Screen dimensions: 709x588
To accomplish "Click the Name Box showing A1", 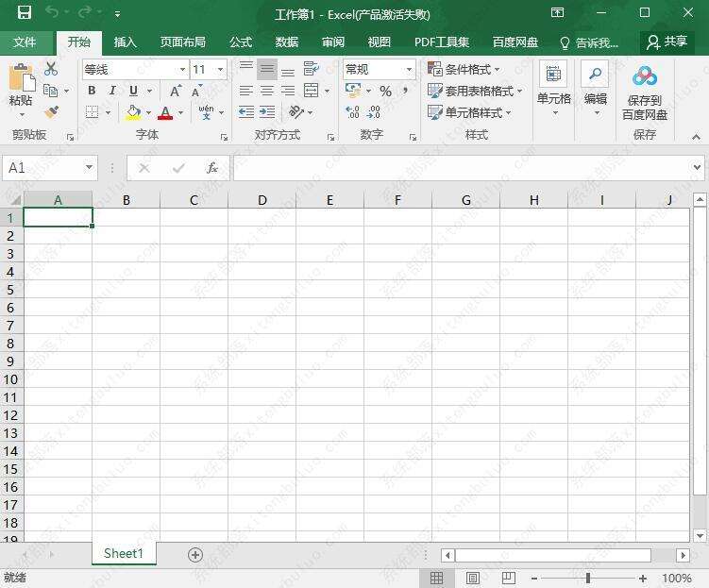I will point(50,168).
